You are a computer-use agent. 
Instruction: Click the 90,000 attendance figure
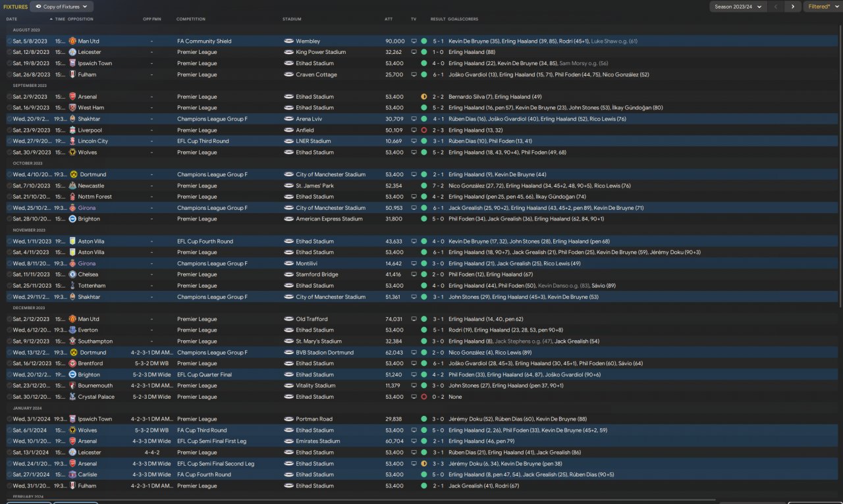tap(395, 41)
